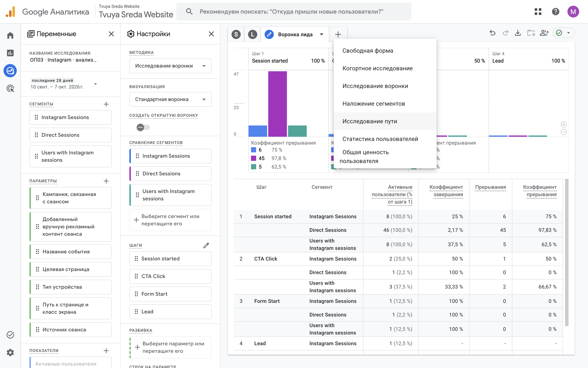Click the redo arrow icon

coord(506,33)
